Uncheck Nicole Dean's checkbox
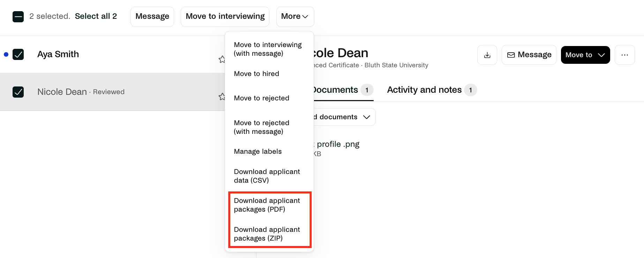644x258 pixels. click(x=18, y=92)
